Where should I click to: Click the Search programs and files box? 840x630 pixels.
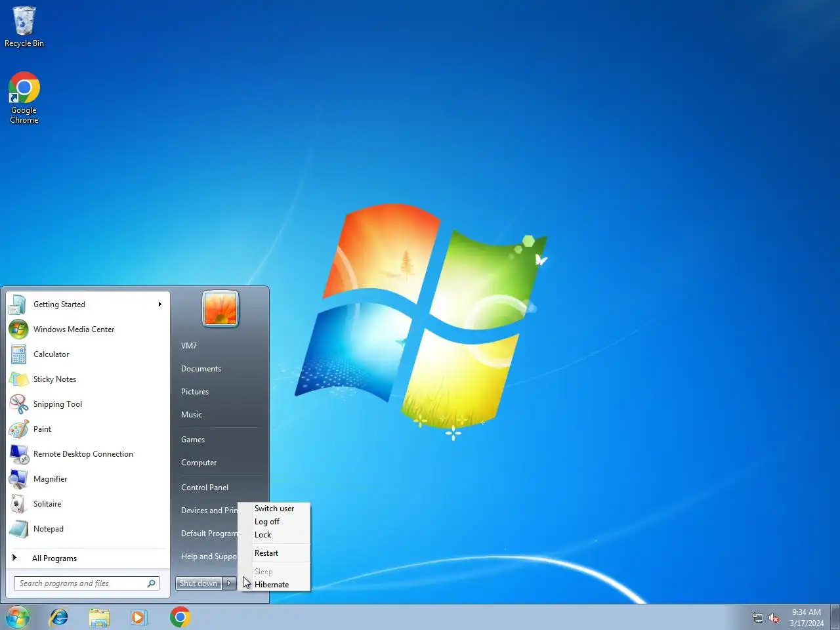click(x=87, y=583)
